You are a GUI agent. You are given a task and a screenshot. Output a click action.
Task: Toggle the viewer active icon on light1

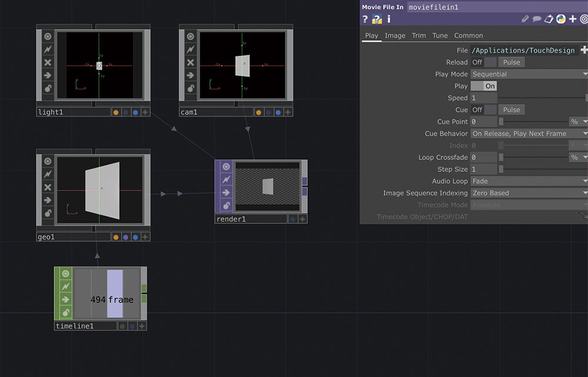tap(48, 36)
